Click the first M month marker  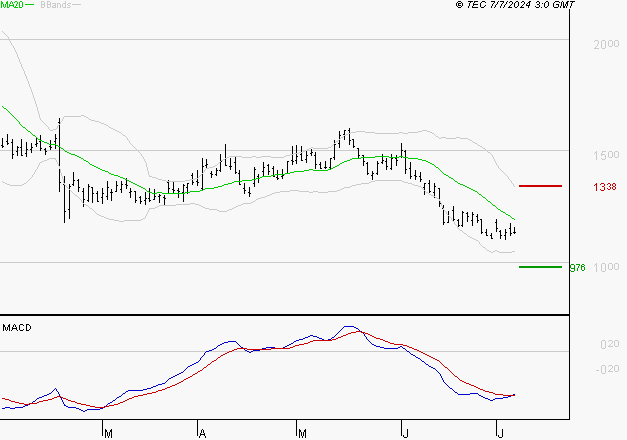108,434
